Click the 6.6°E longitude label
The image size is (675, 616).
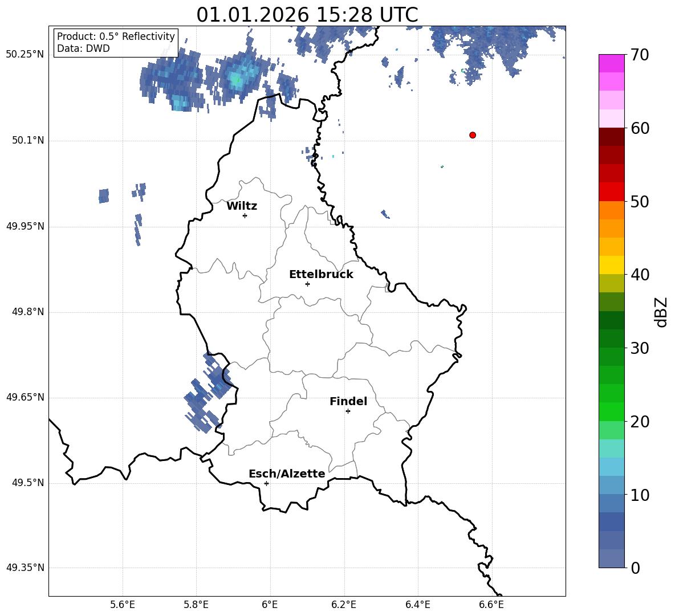tap(491, 605)
